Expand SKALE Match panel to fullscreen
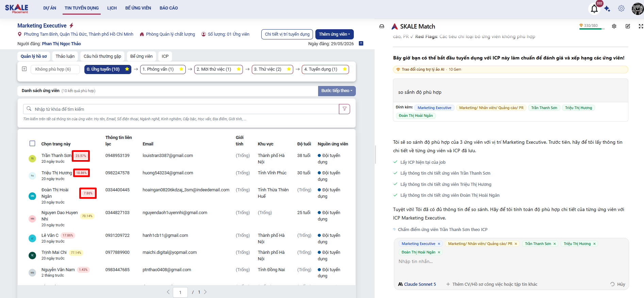The height and width of the screenshot is (298, 644). point(641,26)
